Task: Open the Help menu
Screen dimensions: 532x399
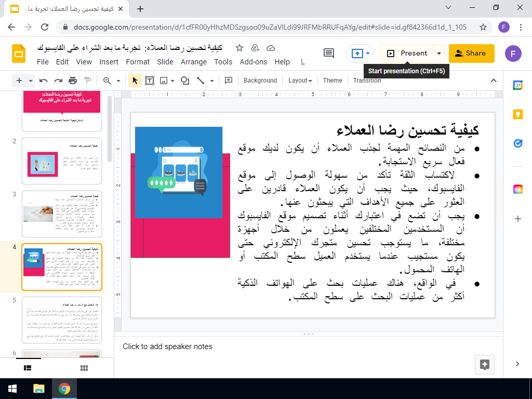Action: (x=282, y=62)
